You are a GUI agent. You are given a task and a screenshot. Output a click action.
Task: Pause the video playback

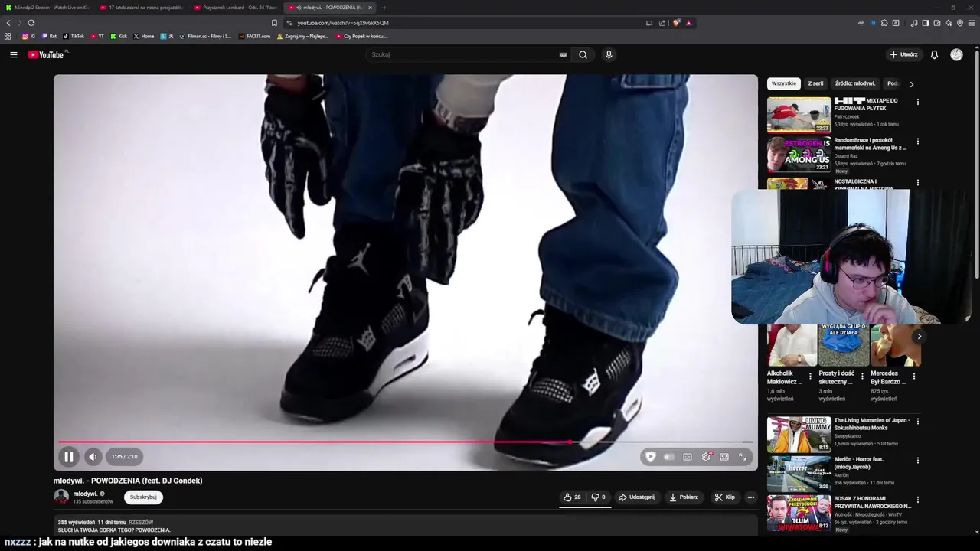tap(68, 457)
